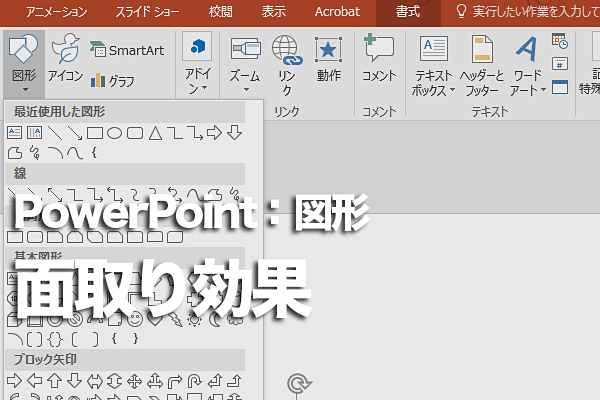Click the 最近使用した図形 section header
The width and height of the screenshot is (600, 400).
coord(125,112)
